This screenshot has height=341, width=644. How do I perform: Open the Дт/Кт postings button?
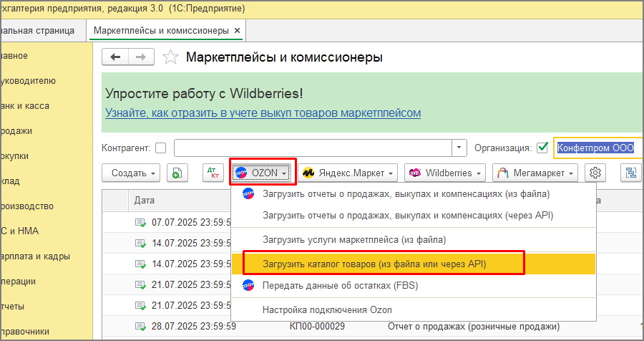[213, 173]
